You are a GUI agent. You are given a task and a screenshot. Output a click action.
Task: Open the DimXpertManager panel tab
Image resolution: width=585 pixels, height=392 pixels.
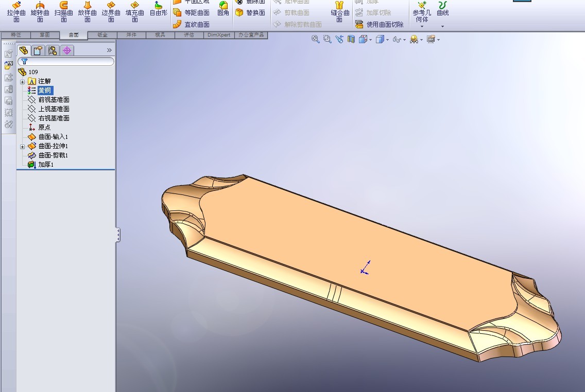click(x=67, y=50)
